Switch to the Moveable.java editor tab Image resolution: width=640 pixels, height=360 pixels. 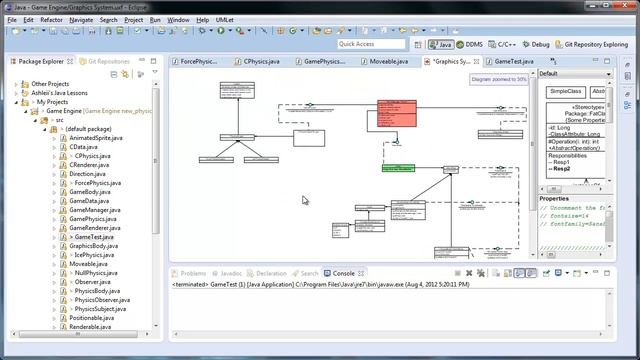[x=384, y=61]
